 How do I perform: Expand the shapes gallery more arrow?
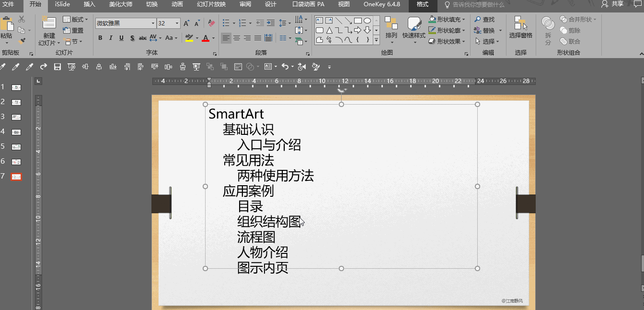click(376, 40)
